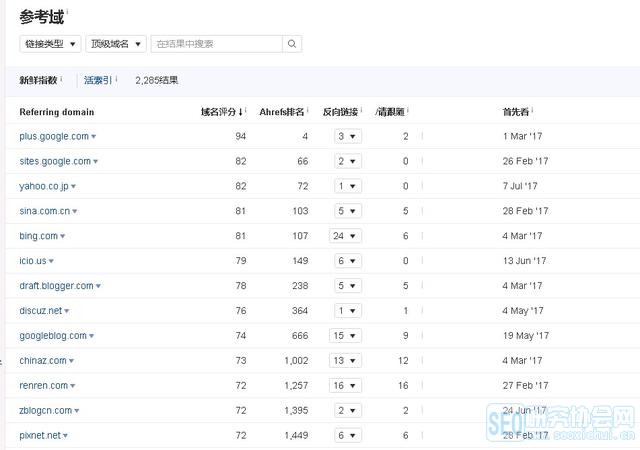Expand backlinks dropdown for icio.us row
This screenshot has height=450, width=640.
pyautogui.click(x=348, y=261)
